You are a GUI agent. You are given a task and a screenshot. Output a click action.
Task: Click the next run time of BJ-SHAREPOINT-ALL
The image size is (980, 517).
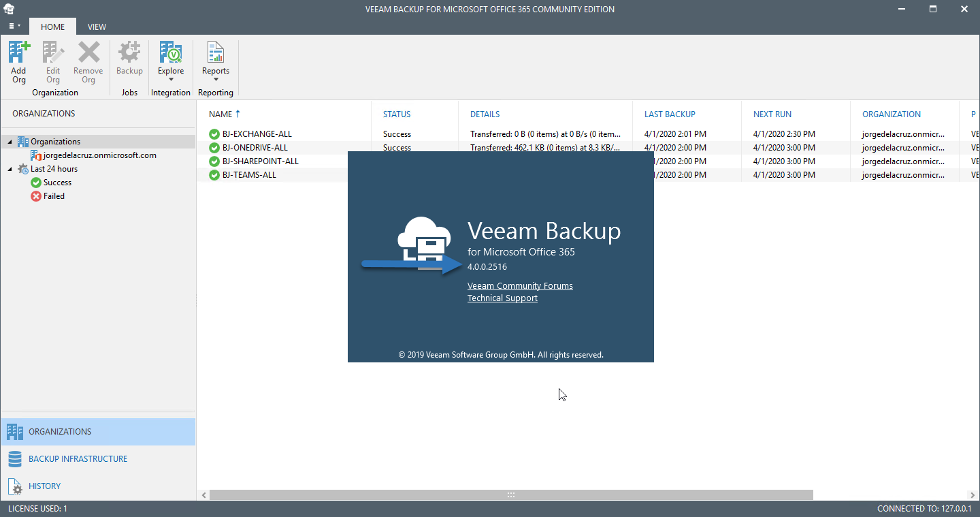(784, 161)
